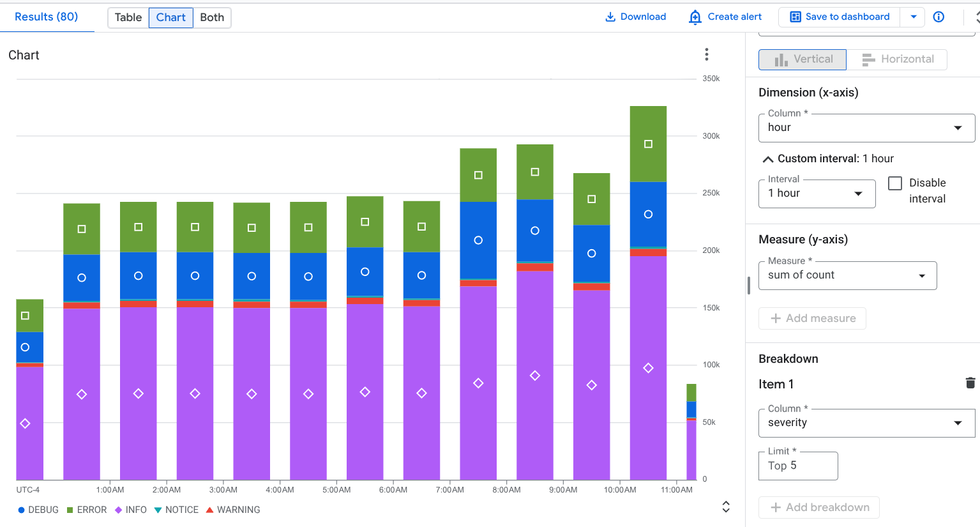
Task: Open the Save to dashboard dropdown arrow
Action: [914, 17]
